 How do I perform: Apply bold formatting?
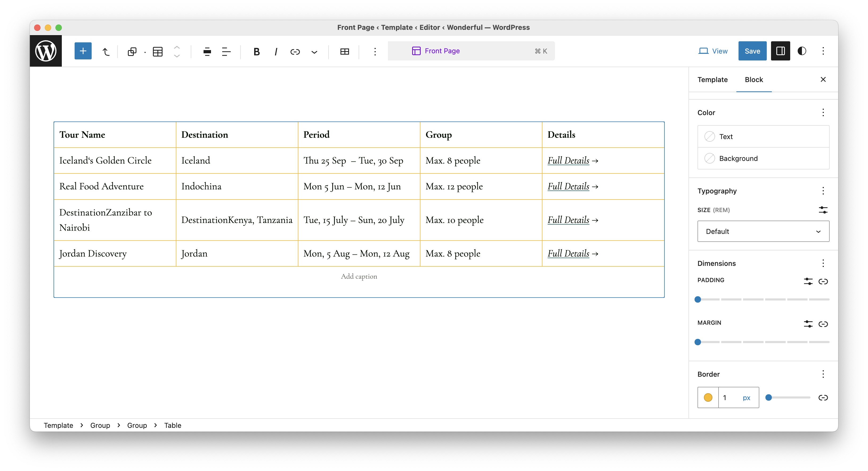pyautogui.click(x=256, y=51)
